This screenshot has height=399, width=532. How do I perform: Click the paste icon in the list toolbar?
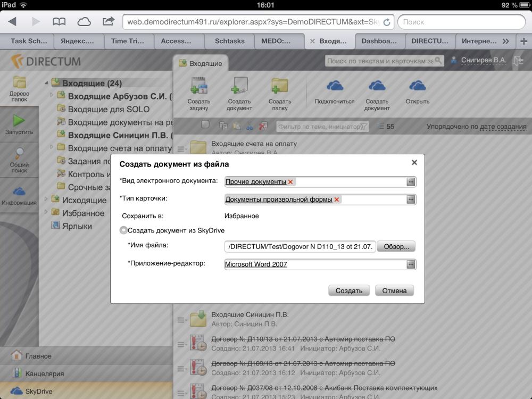point(237,126)
